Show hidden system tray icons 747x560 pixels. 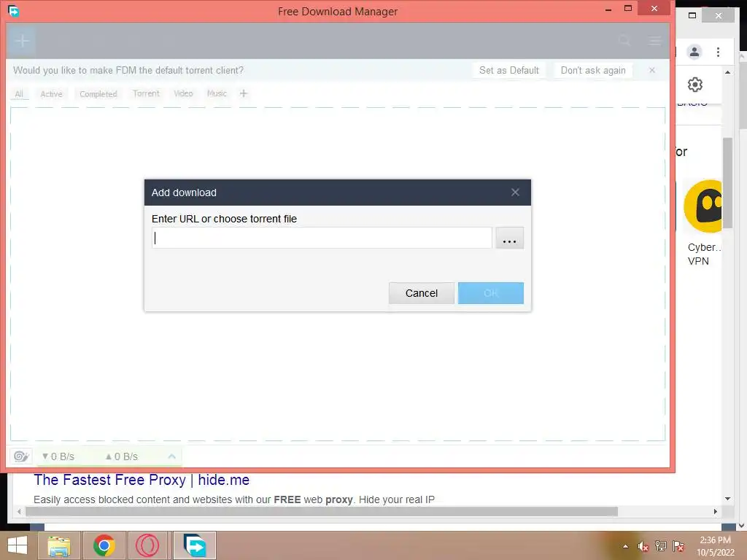click(625, 546)
